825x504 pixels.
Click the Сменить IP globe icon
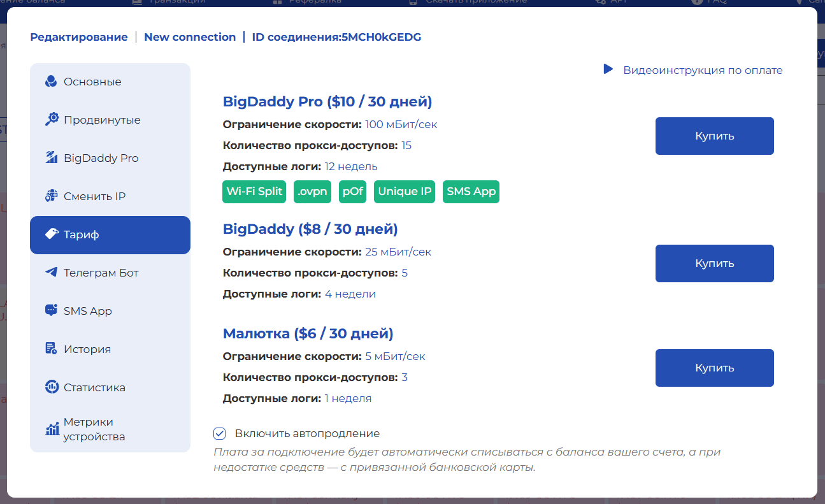point(51,196)
